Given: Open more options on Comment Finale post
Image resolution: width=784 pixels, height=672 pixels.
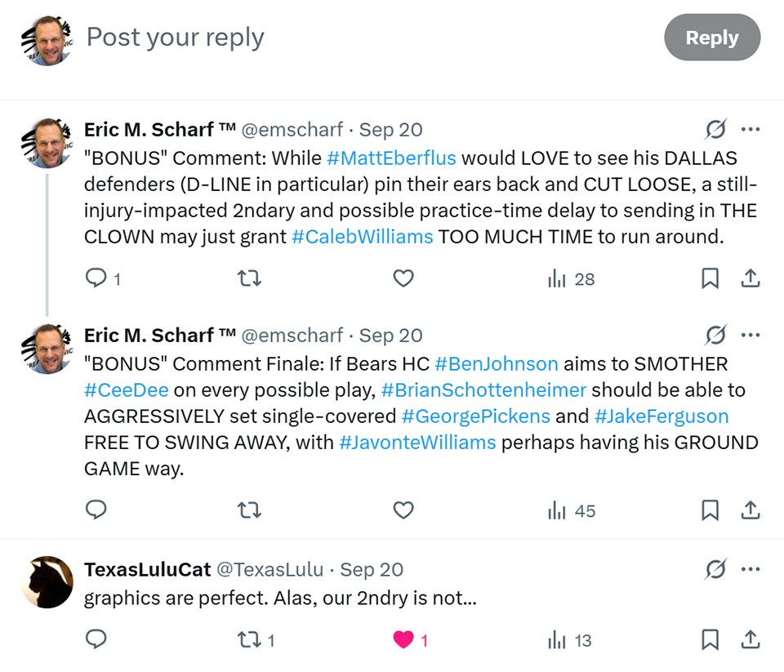Looking at the screenshot, I should (x=750, y=336).
